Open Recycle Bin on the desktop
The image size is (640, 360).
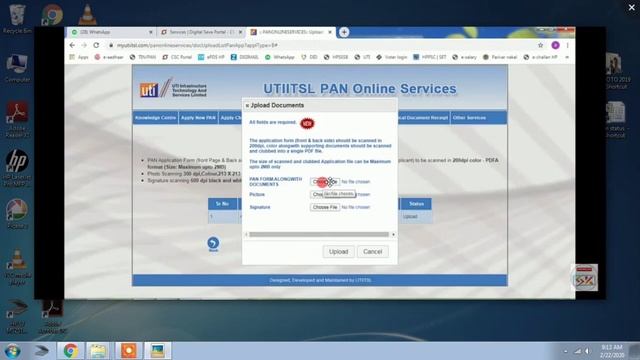[16, 18]
